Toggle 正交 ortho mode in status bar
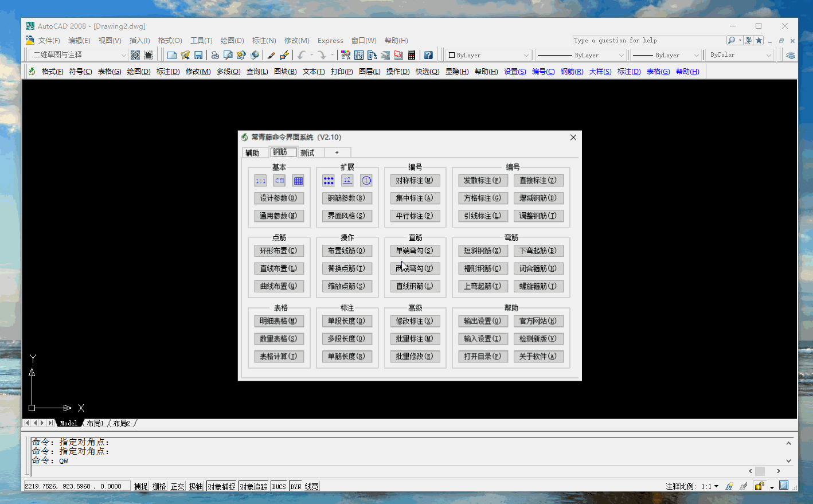The image size is (813, 504). click(178, 486)
